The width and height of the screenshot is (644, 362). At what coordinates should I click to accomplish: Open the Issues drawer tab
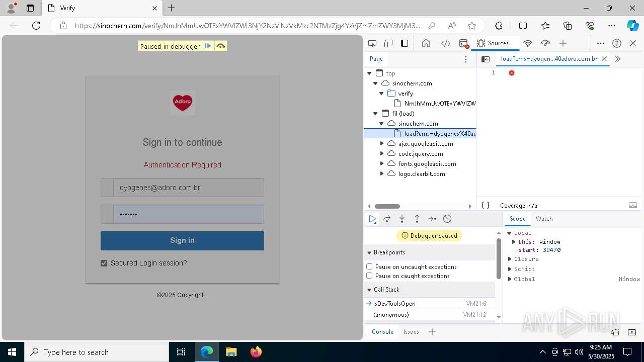tap(411, 332)
